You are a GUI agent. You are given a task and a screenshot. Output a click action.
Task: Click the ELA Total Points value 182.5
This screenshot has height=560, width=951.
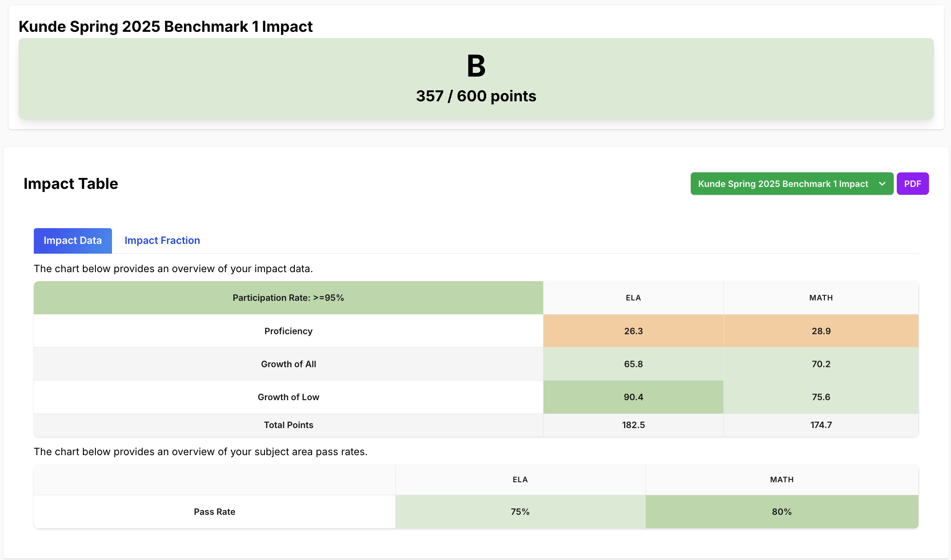pyautogui.click(x=633, y=425)
